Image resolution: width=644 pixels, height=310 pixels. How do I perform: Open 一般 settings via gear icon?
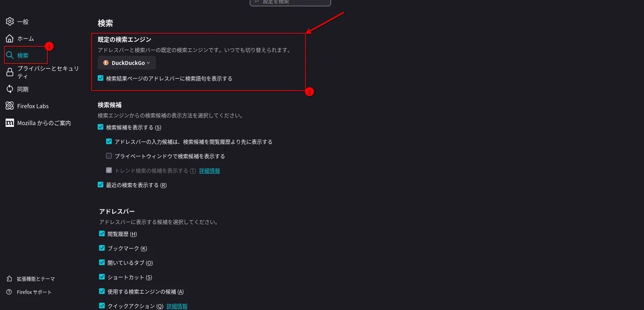point(10,21)
